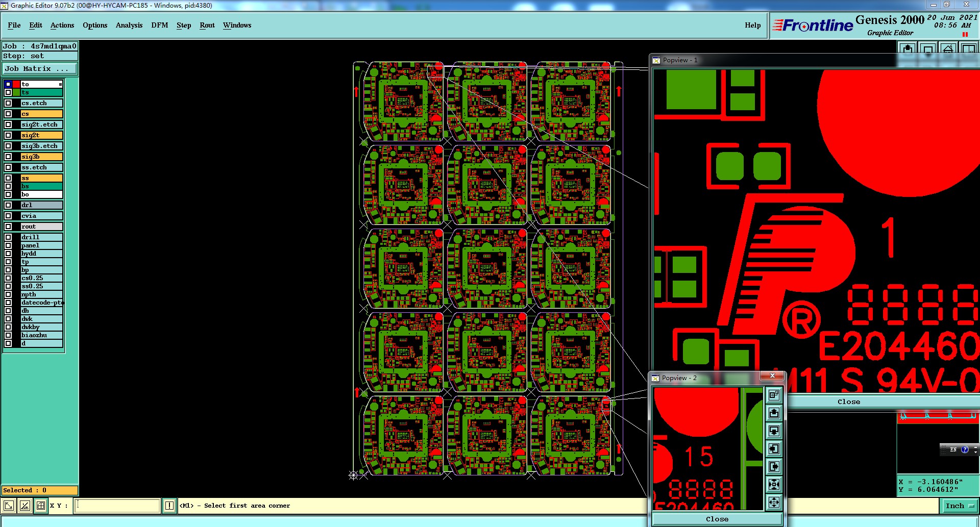Viewport: 980px width, 527px height.
Task: Click the red color swatch of layer 'to'
Action: (x=16, y=84)
